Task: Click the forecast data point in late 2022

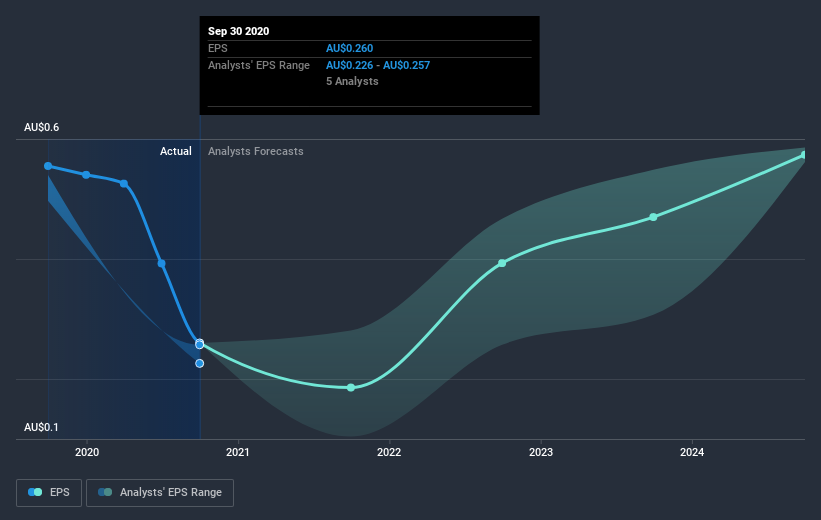Action: pos(502,263)
